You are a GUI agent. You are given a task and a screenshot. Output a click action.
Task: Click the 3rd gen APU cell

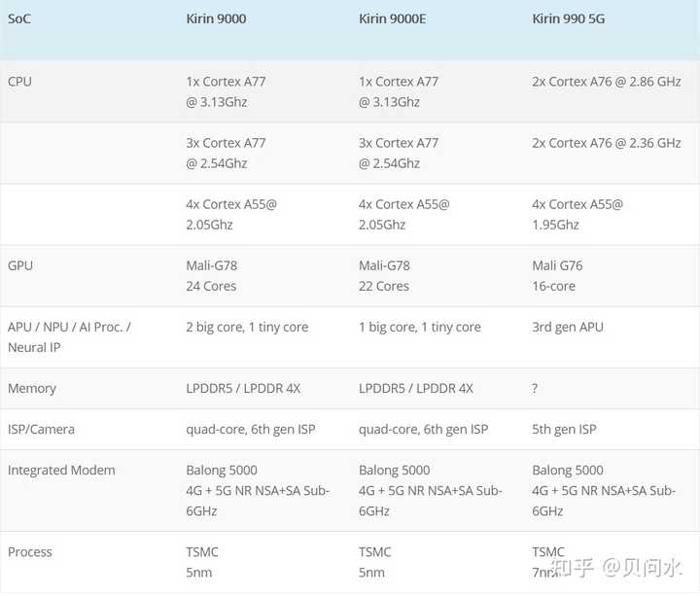point(568,327)
